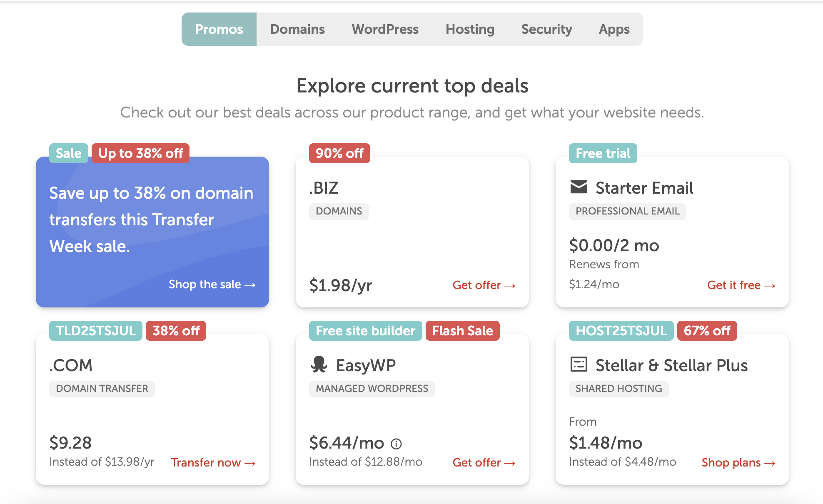
Task: Click the $1.98/yr price
Action: click(x=341, y=286)
